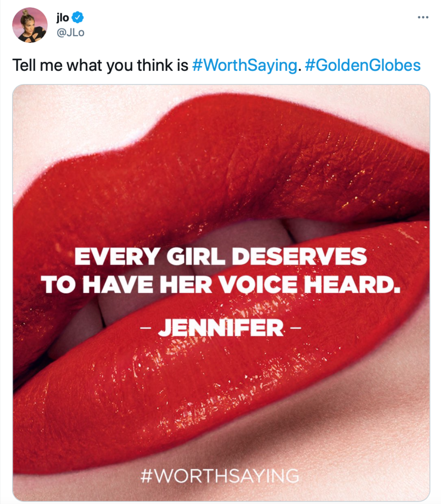Viewport: 441px width, 504px height.
Task: Click the #WORTHSAYING caption at image bottom
Action: click(x=220, y=476)
